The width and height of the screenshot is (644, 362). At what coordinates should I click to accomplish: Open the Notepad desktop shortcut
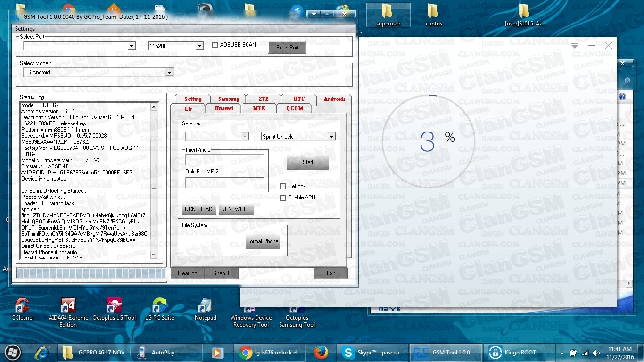pyautogui.click(x=206, y=309)
